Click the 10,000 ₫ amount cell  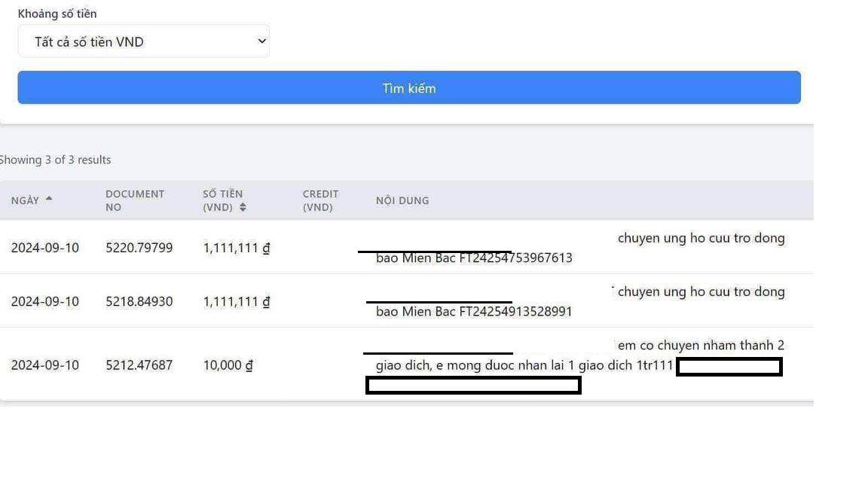[x=228, y=365]
